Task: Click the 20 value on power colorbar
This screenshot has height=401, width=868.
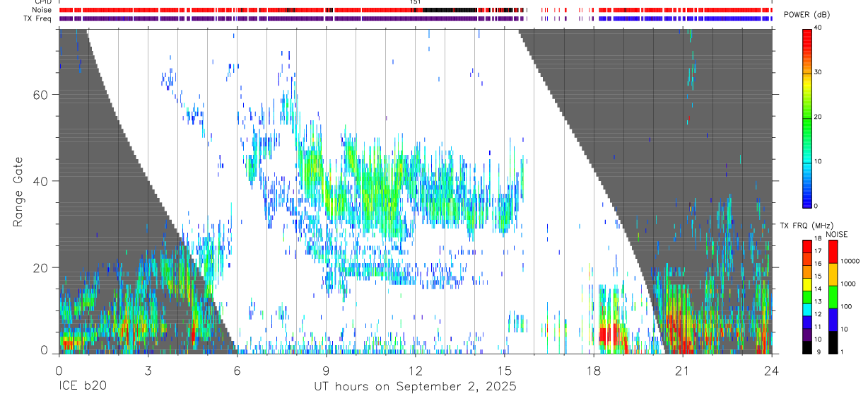Action: pyautogui.click(x=819, y=117)
